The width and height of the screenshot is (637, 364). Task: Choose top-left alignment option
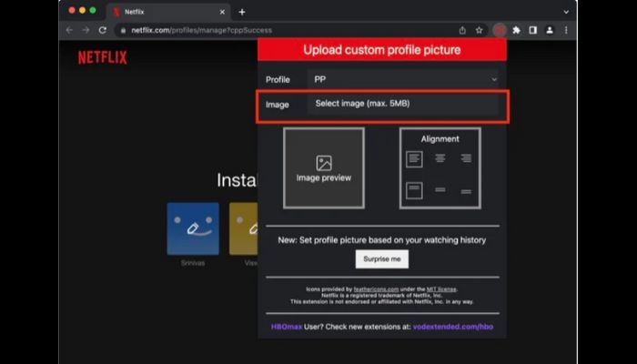pyautogui.click(x=414, y=159)
